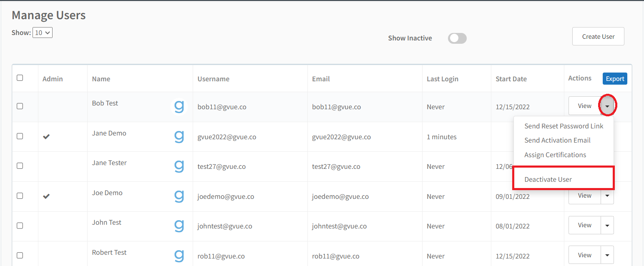Sort by the Last Login header

442,79
